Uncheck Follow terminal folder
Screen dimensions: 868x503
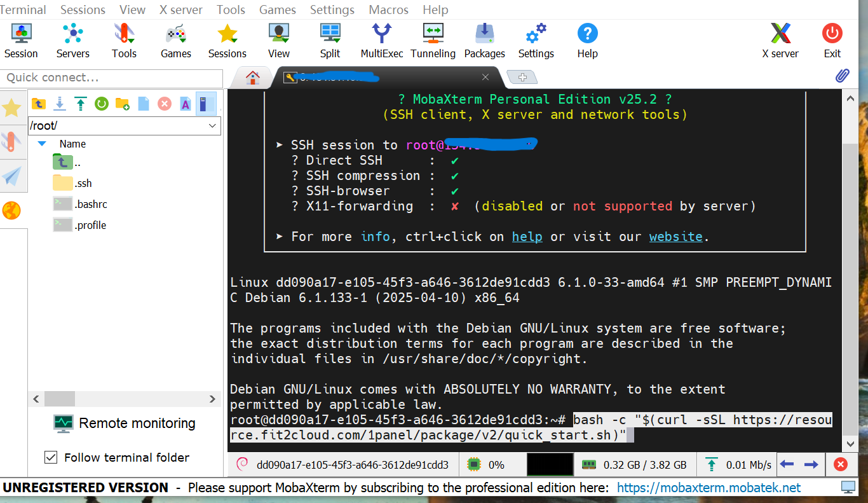click(51, 457)
